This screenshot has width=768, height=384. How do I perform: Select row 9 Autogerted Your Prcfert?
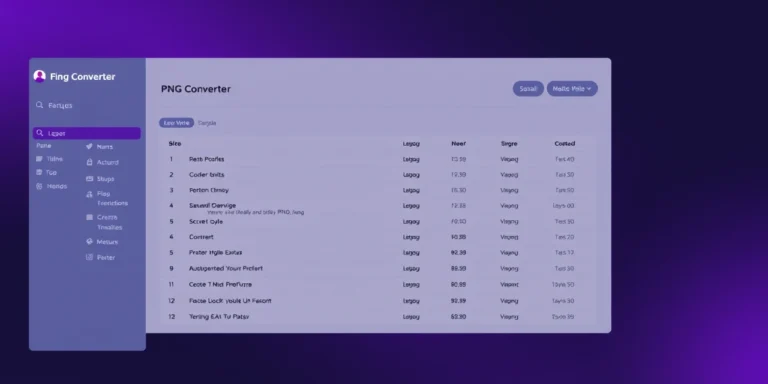tap(378, 268)
